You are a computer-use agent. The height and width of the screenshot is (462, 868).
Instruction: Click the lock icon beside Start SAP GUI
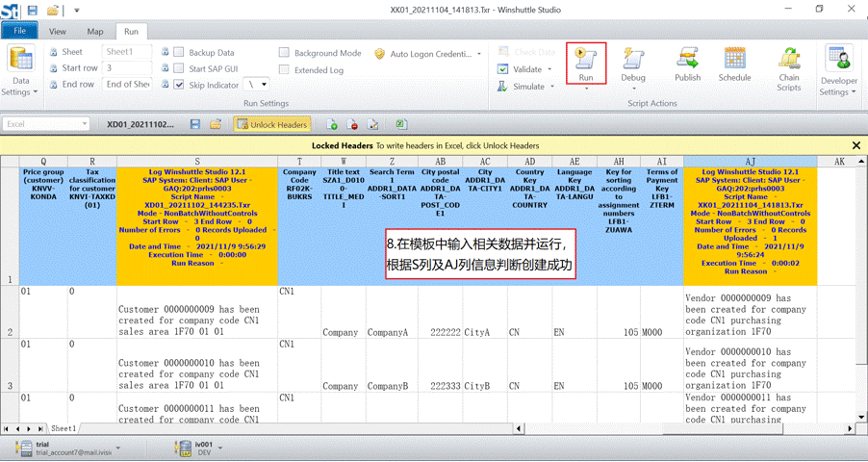pyautogui.click(x=165, y=68)
